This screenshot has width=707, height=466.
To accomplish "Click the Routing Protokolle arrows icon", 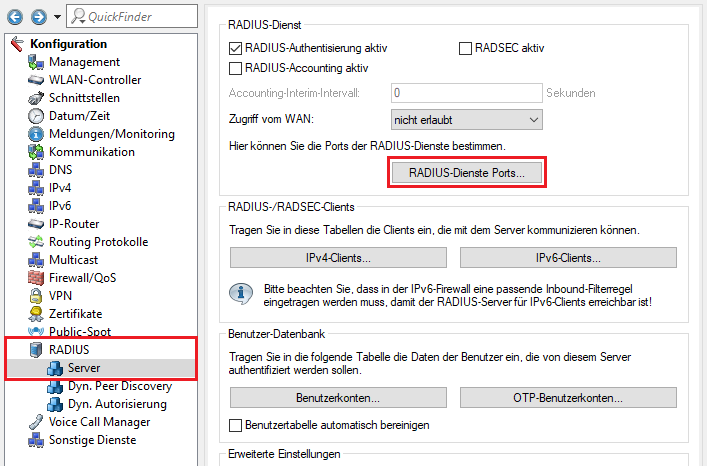I will coord(36,242).
